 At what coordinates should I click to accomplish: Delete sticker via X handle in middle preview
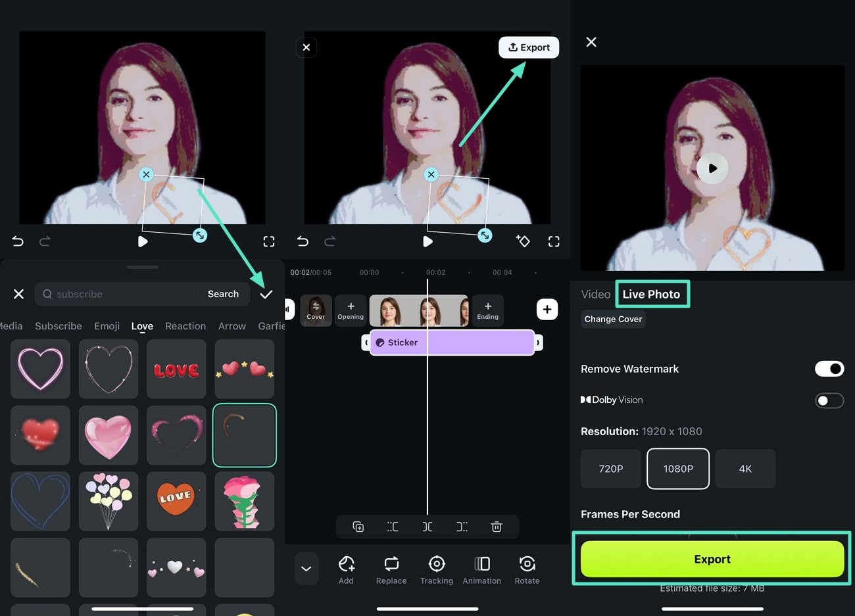(431, 174)
